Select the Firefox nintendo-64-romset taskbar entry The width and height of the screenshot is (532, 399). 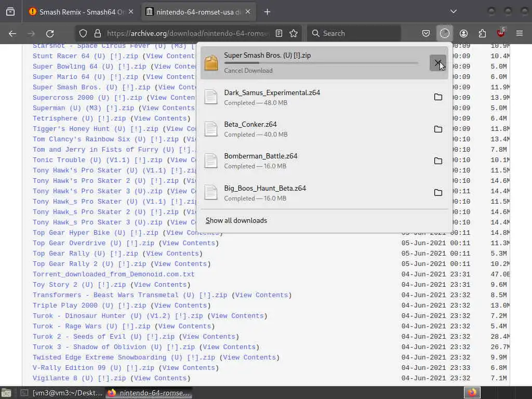coord(149,393)
